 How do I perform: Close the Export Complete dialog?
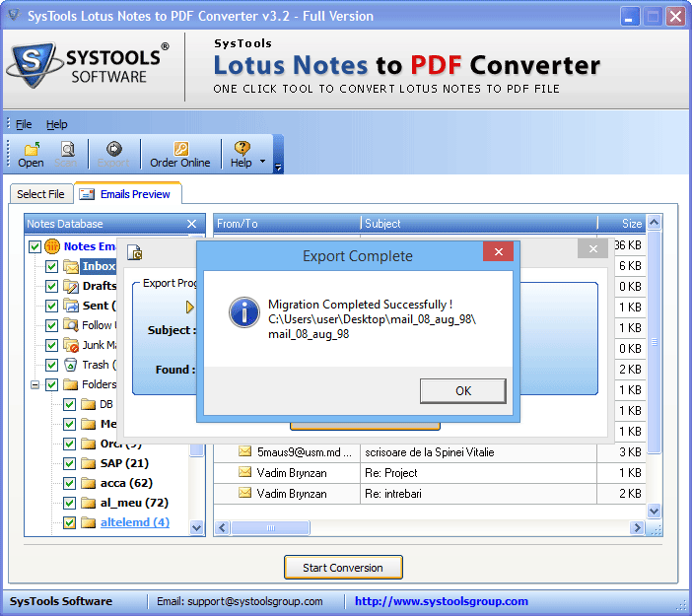coord(498,251)
